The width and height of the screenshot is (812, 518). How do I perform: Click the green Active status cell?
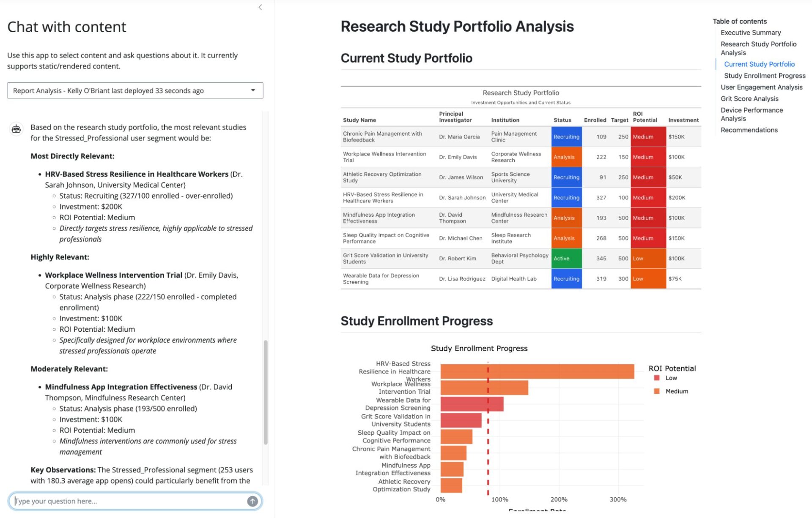click(566, 258)
